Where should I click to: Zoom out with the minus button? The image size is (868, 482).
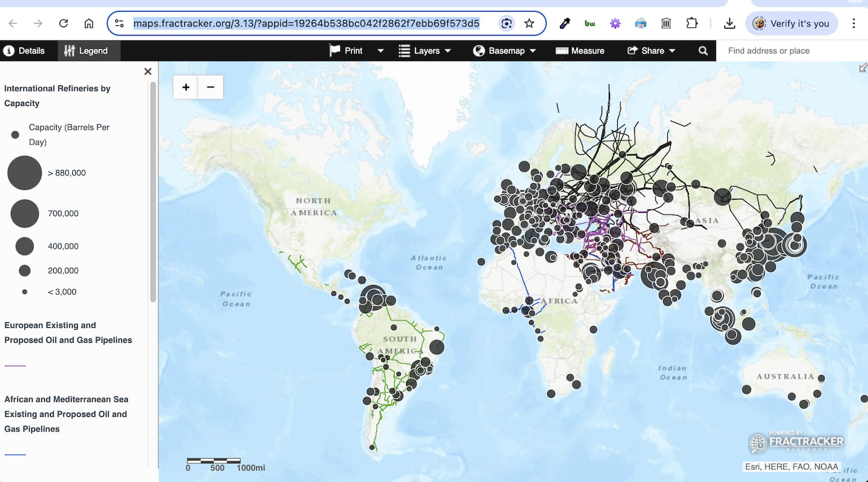(210, 87)
